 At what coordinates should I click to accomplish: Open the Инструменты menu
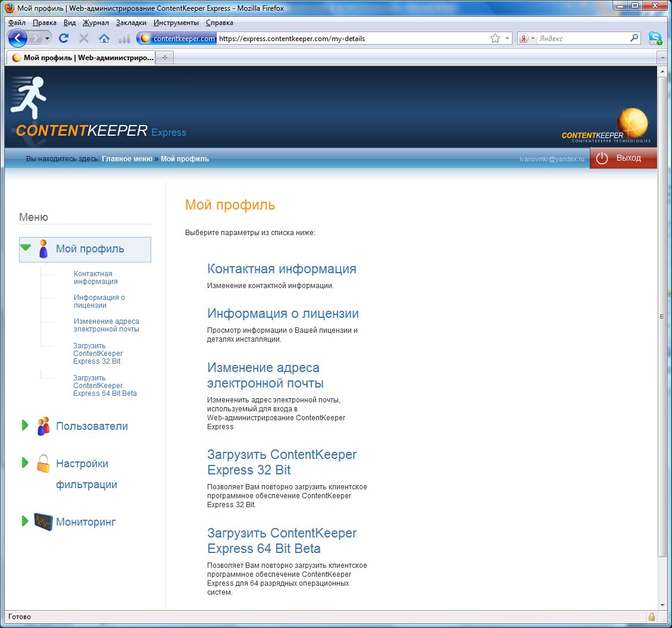[176, 23]
